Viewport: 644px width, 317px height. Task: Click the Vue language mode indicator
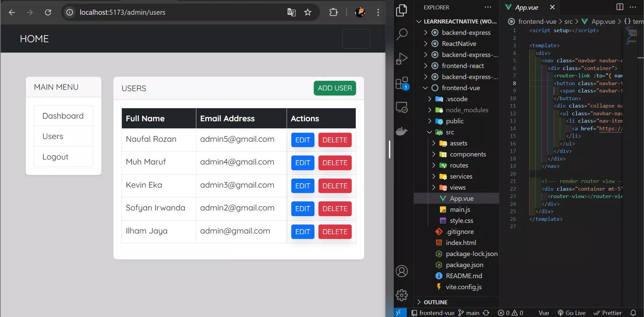point(544,313)
